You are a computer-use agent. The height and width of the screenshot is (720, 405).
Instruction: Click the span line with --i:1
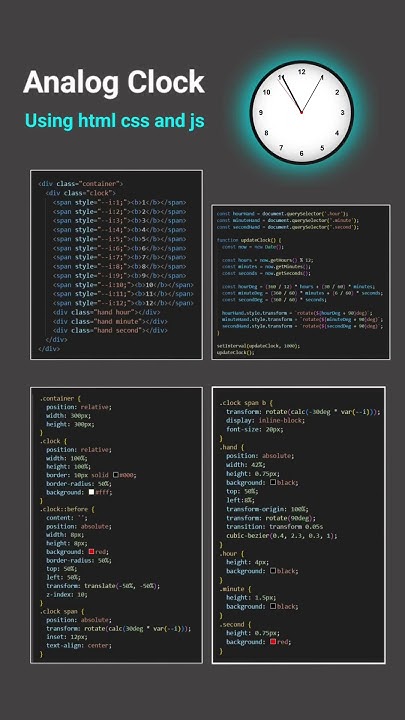click(119, 202)
